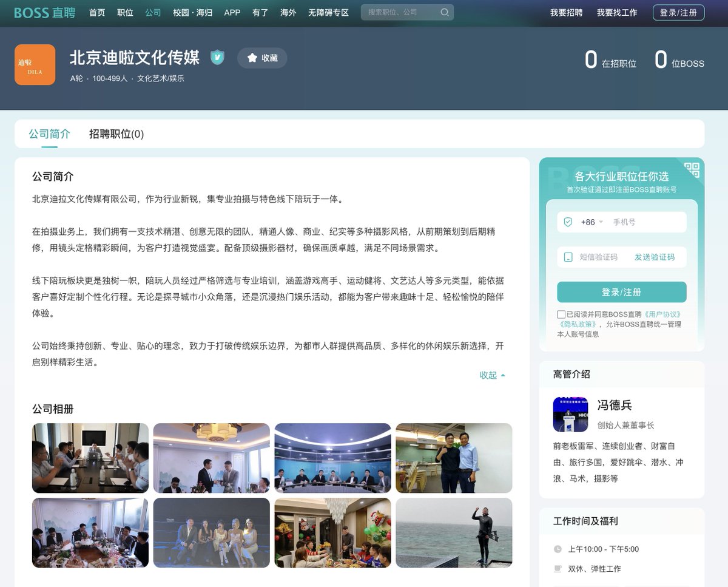728x587 pixels.
Task: Open the 职位 navigation item
Action: pos(125,12)
